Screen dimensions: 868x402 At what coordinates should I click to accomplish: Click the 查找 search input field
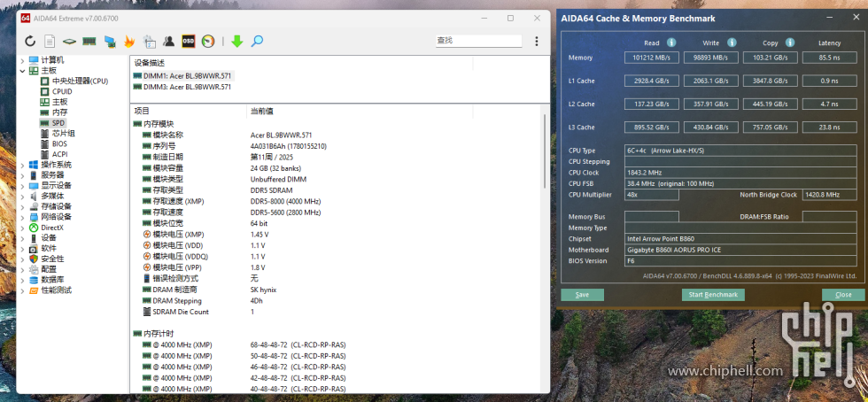point(478,41)
